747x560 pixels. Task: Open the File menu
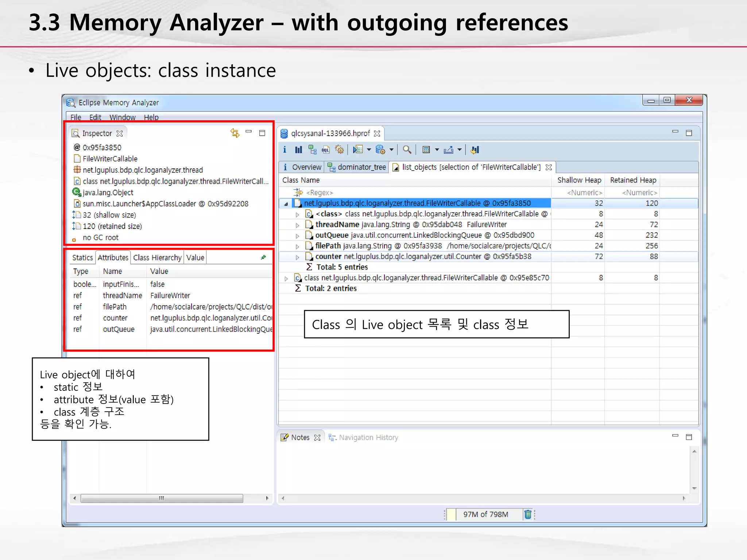click(x=76, y=117)
